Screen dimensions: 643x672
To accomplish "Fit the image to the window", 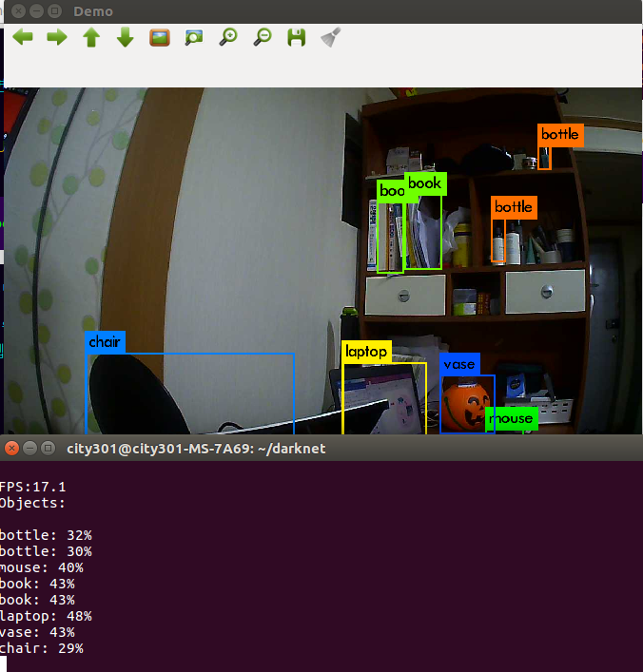I will coord(194,37).
